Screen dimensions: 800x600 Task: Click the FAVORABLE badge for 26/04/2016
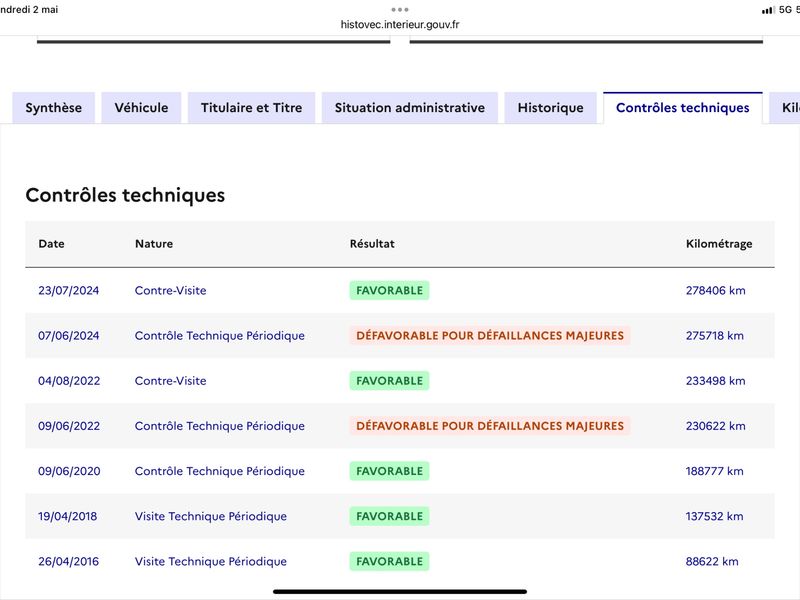pyautogui.click(x=389, y=561)
